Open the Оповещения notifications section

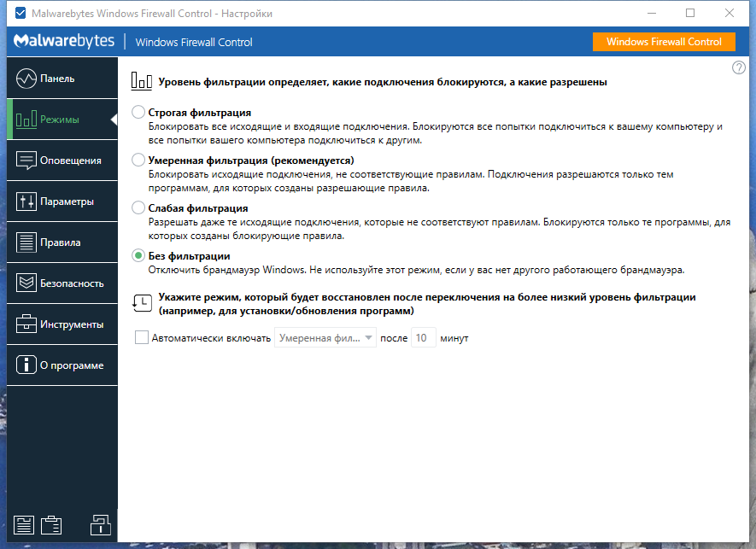(62, 160)
